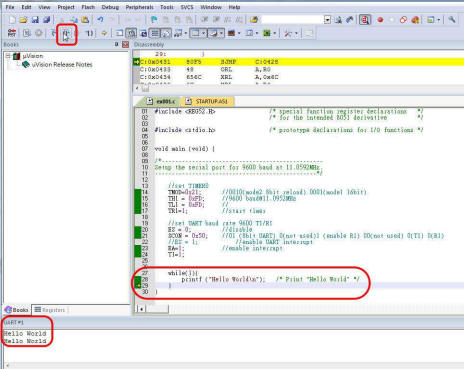
Task: Click the Watch windows icon
Action: tap(178, 33)
